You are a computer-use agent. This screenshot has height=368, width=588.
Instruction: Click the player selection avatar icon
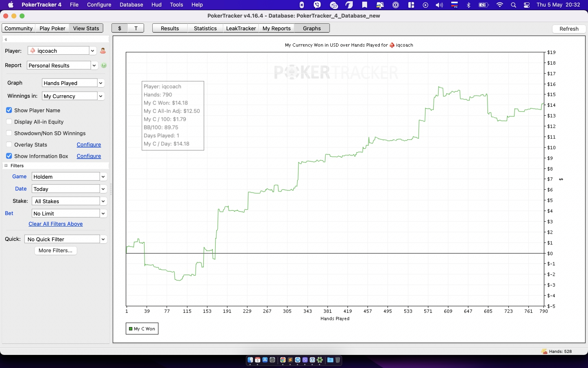(103, 51)
